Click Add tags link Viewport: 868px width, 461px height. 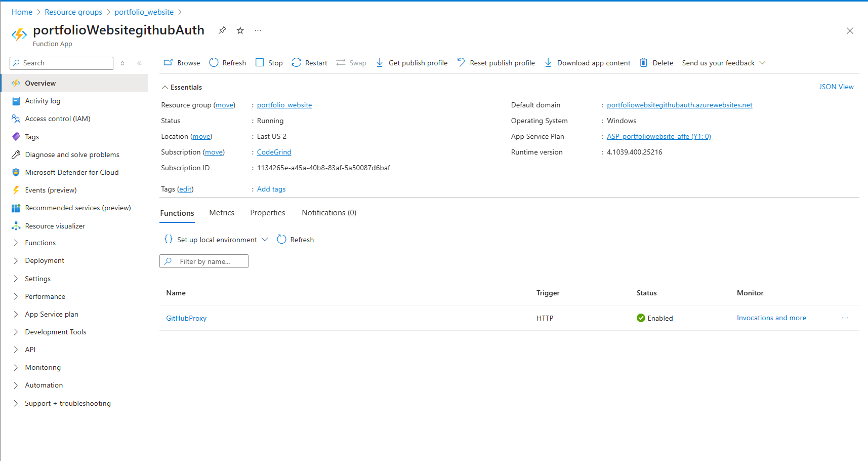pos(271,189)
